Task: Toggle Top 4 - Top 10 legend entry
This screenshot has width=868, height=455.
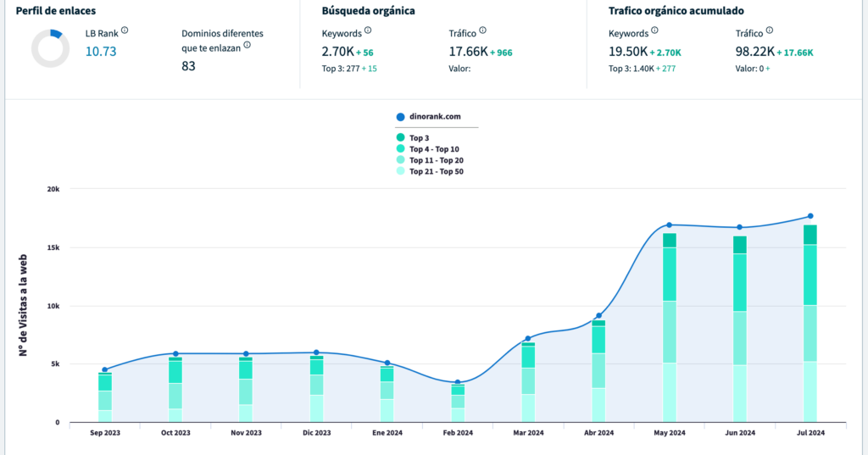Action: click(428, 149)
